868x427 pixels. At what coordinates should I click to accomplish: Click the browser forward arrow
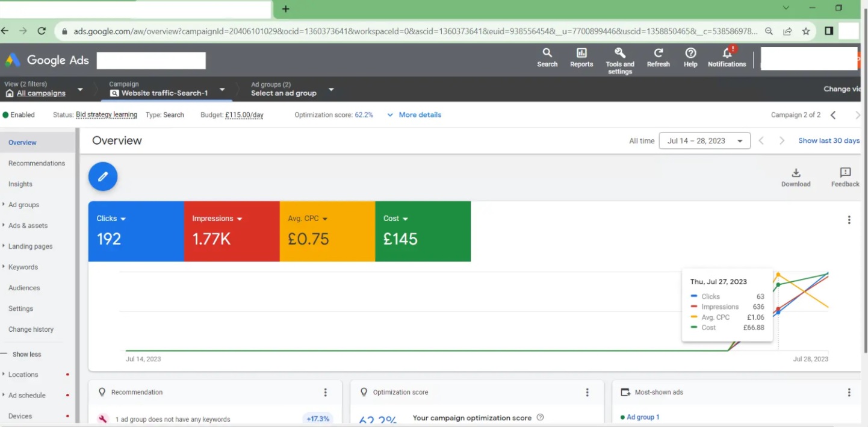click(23, 31)
